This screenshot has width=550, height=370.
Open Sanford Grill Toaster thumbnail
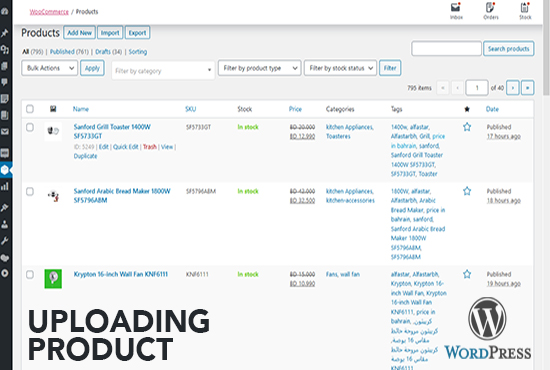coord(53,132)
